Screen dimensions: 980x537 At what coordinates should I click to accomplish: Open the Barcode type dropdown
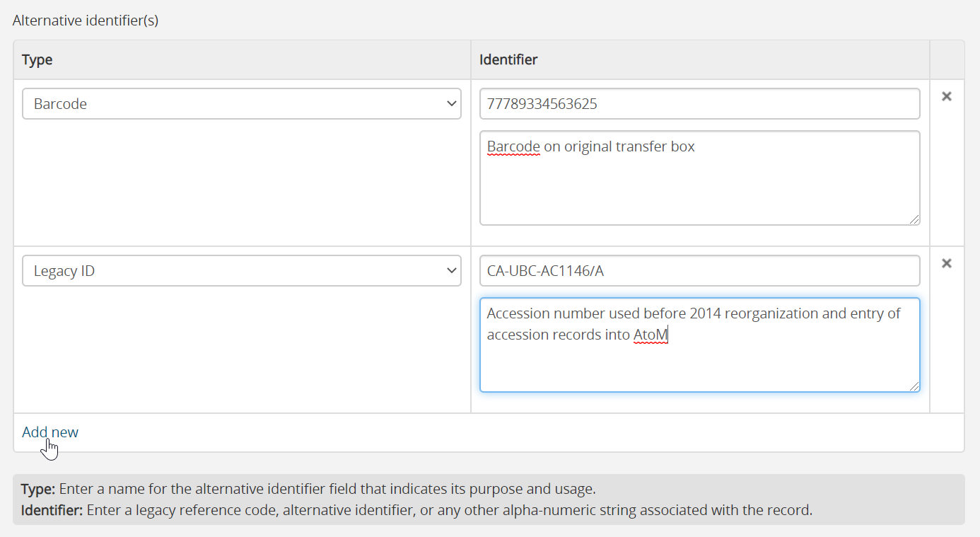pos(241,104)
